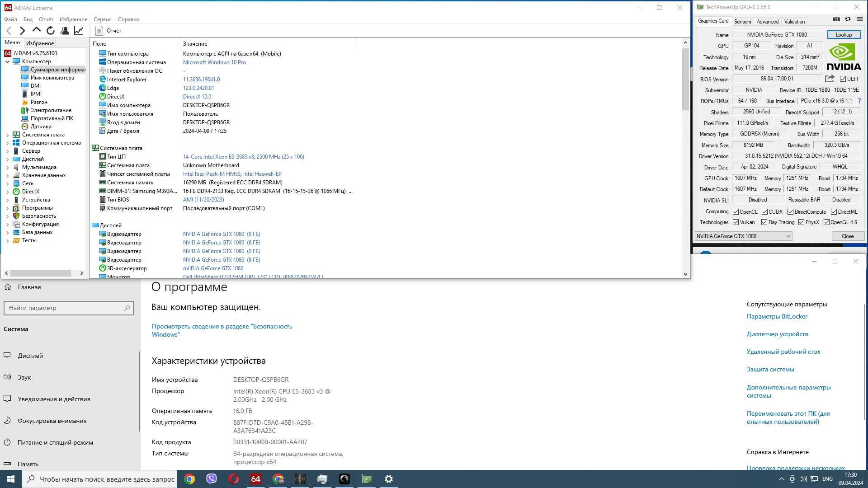Expand Операционная система tree node
This screenshot has height=488, width=868.
coord(7,143)
